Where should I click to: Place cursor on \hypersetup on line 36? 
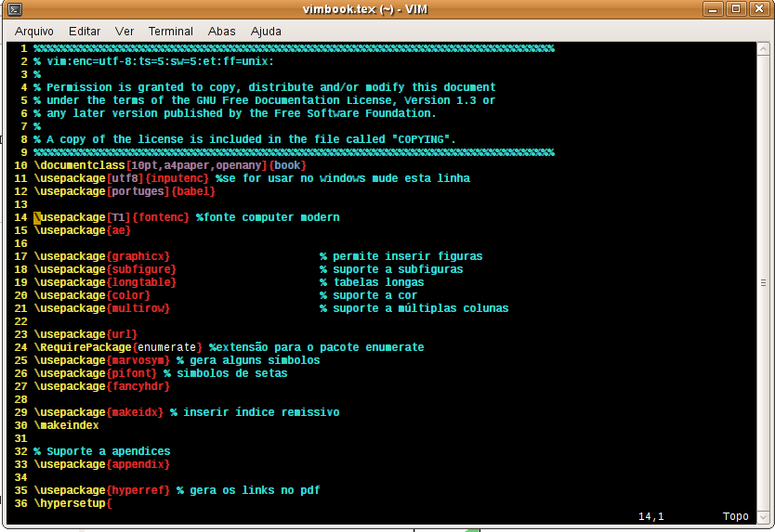tap(70, 503)
